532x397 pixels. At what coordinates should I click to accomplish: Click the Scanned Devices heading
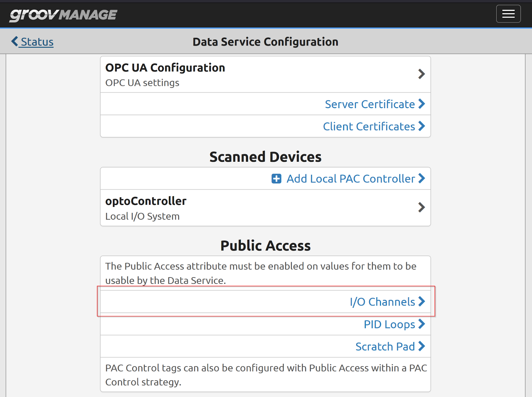click(x=265, y=157)
